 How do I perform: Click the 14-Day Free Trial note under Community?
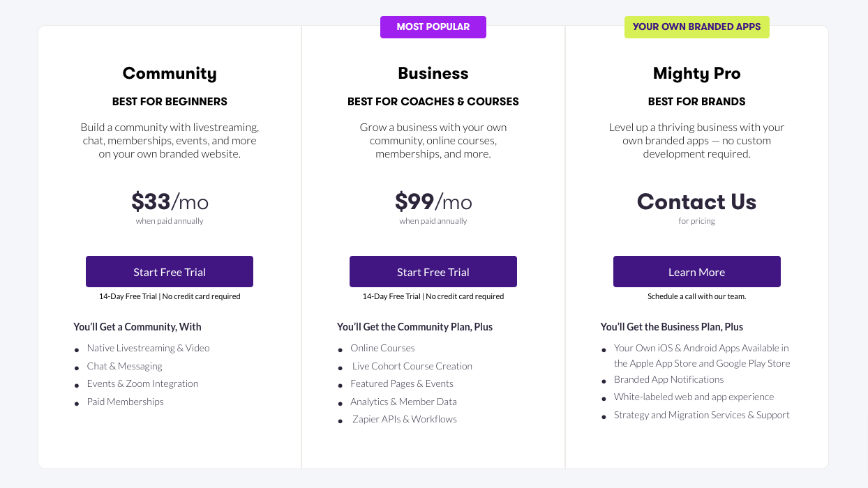tap(169, 296)
